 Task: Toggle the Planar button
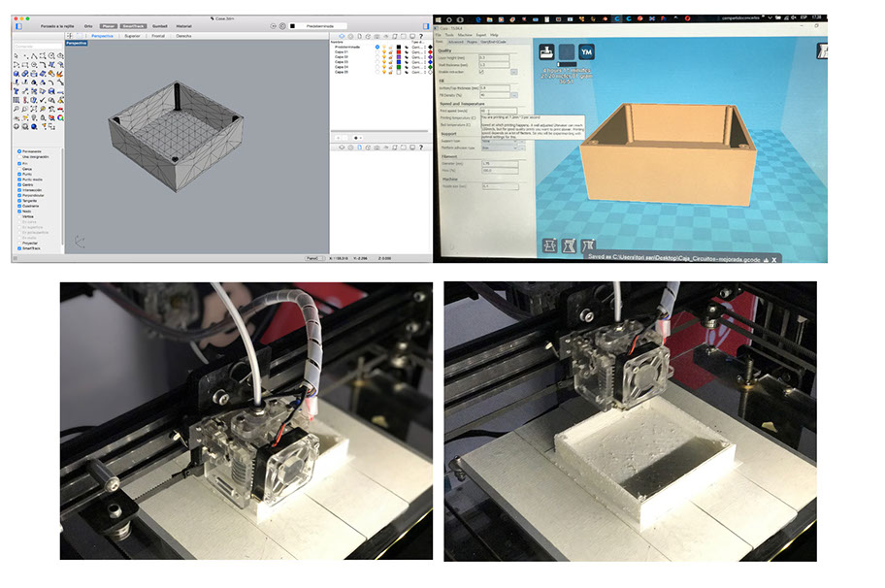(x=109, y=26)
